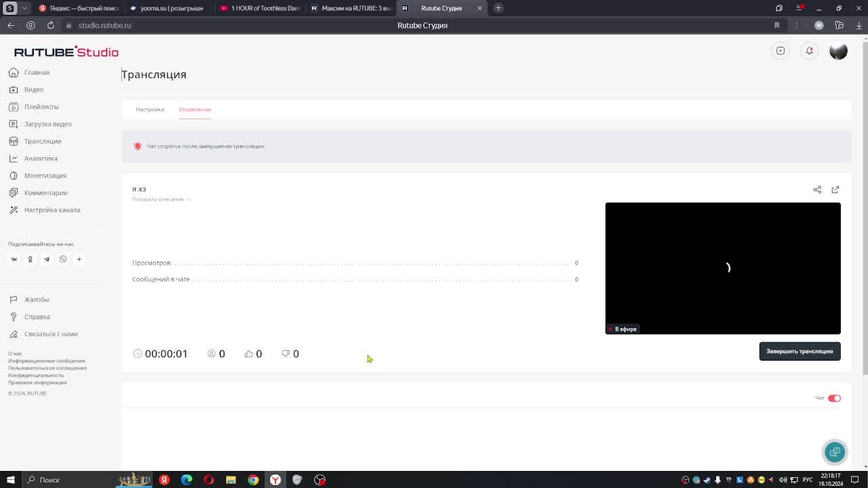Open Плейлисты in the sidebar
The width and height of the screenshot is (868, 488).
click(x=34, y=106)
